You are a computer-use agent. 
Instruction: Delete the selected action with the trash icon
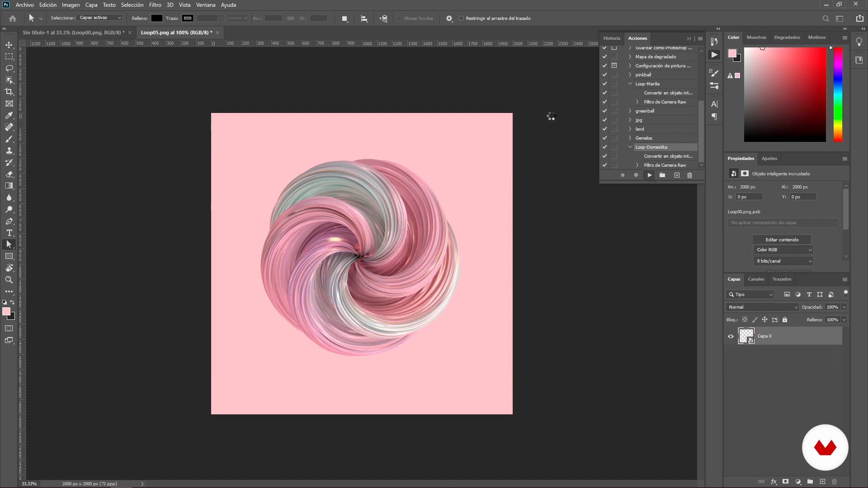[689, 175]
